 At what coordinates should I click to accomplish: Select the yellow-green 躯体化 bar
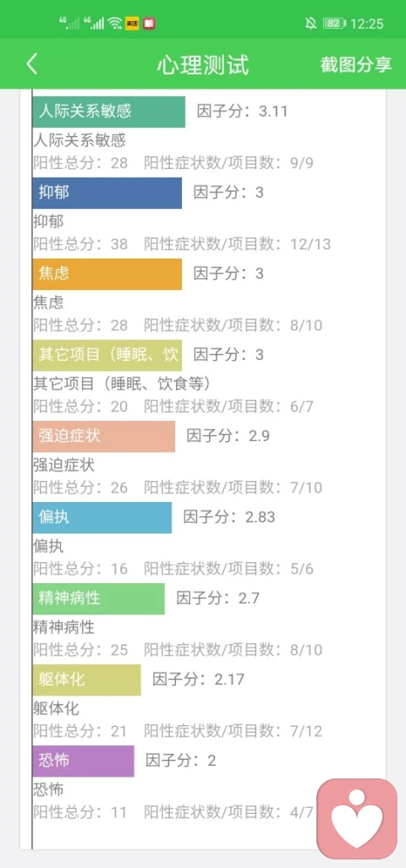[86, 680]
